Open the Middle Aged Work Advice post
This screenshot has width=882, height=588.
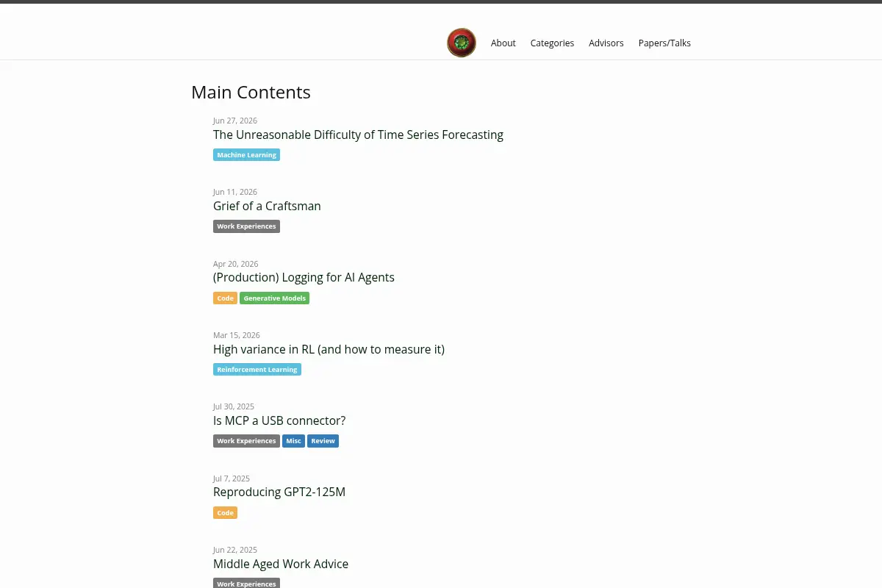[281, 564]
